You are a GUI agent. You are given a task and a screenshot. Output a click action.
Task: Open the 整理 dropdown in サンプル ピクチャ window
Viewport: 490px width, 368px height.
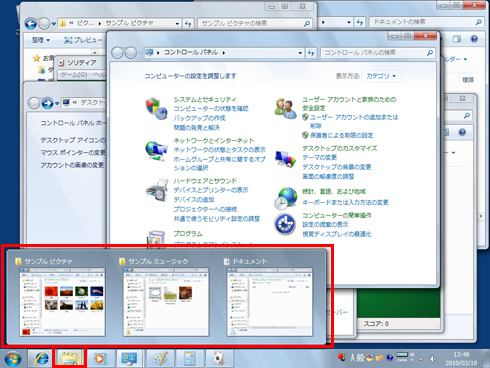(41, 40)
